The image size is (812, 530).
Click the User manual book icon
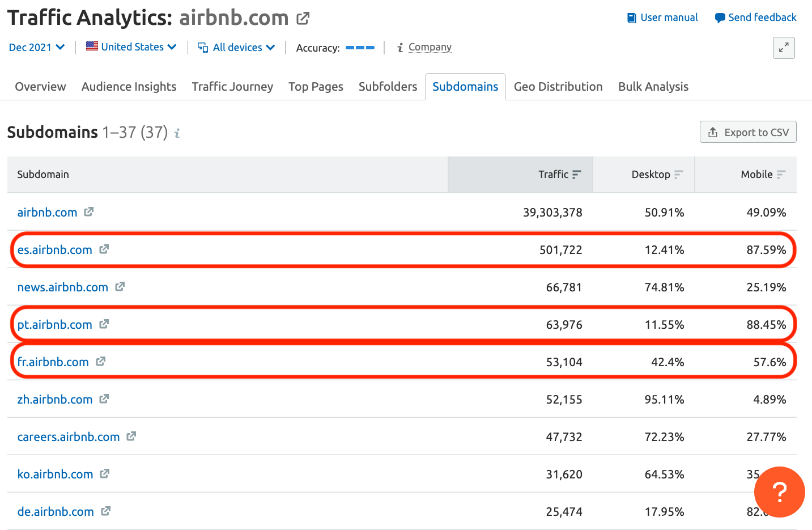click(x=632, y=18)
